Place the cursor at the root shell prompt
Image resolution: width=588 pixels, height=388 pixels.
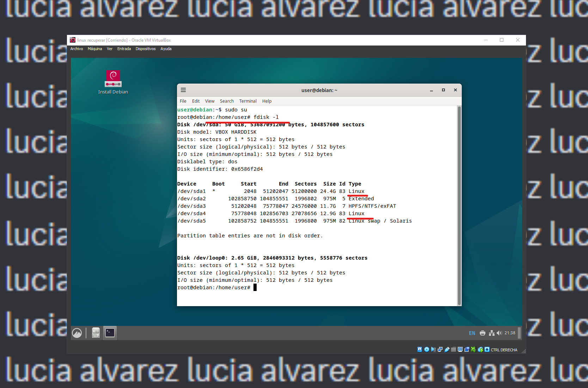[255, 287]
